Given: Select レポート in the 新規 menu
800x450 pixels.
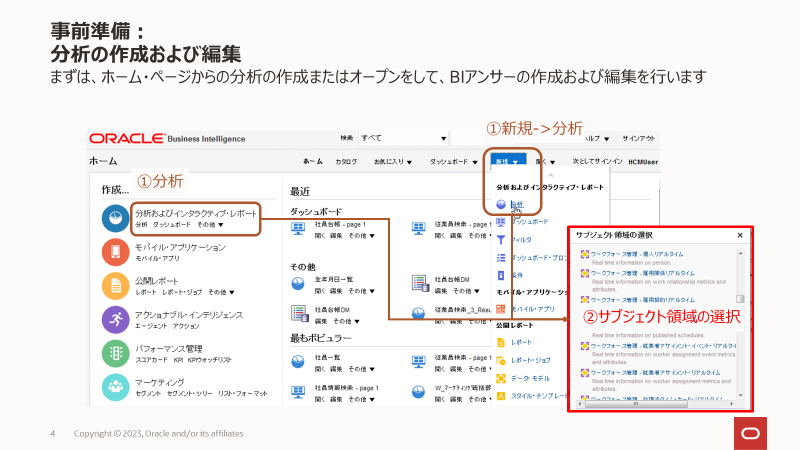Looking at the screenshot, I should click(x=521, y=342).
